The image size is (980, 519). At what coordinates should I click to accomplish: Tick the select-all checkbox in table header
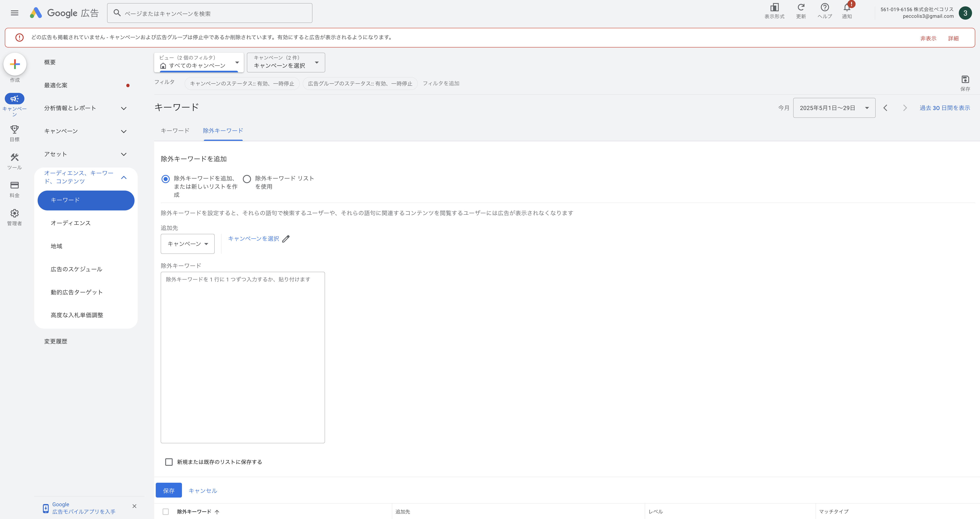pos(166,512)
